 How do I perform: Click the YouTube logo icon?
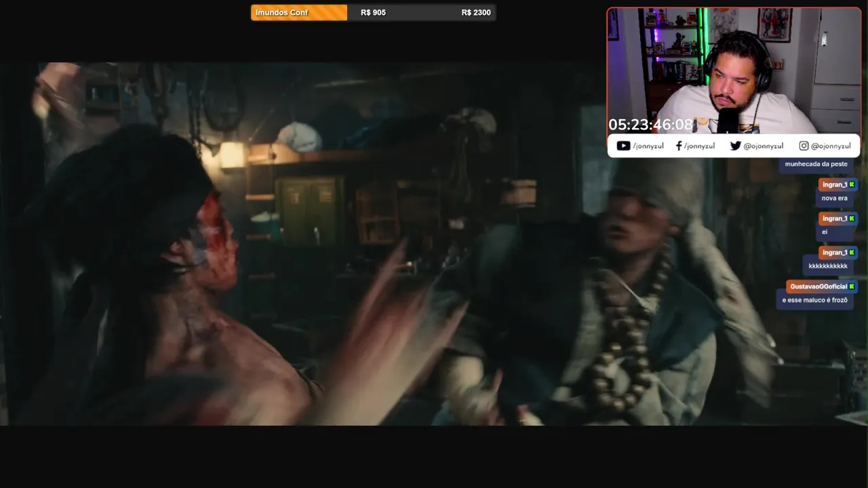tap(623, 146)
